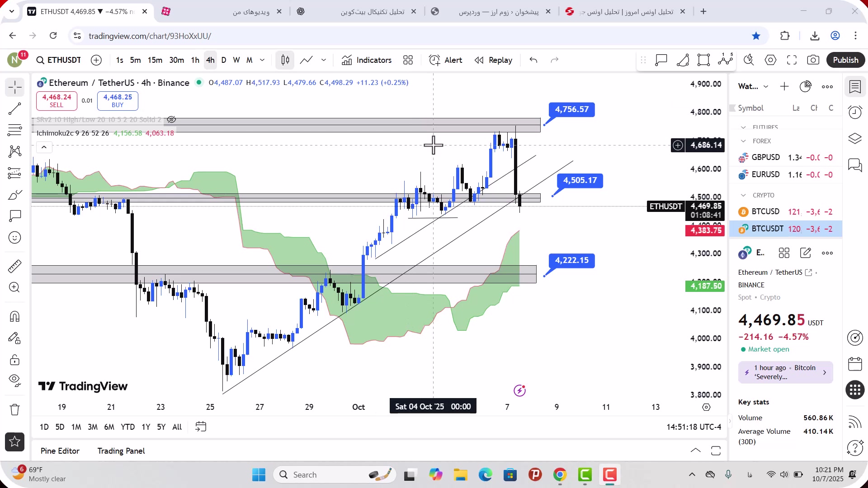Expand the bottom panel chevron
The height and width of the screenshot is (488, 868).
coord(696,450)
